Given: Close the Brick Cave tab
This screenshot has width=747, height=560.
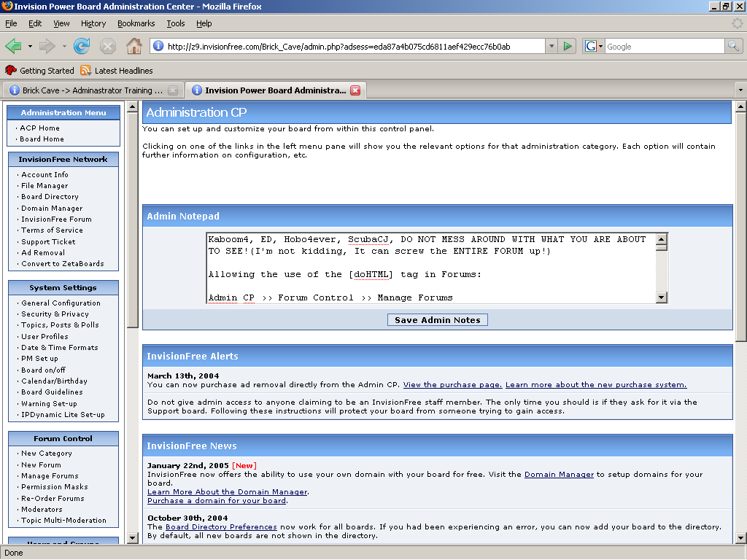Looking at the screenshot, I should 173,90.
